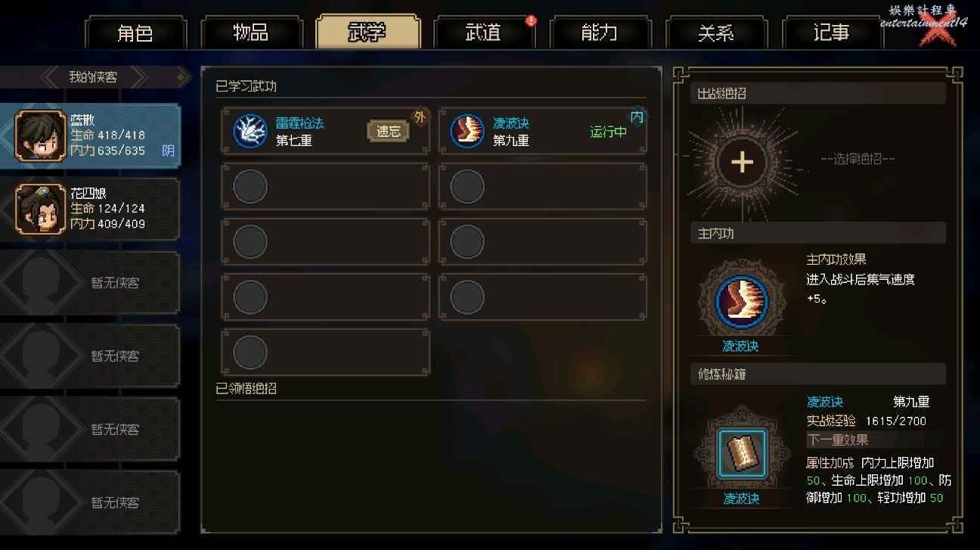Viewport: 980px width, 550px height.
Task: Select the first 暂无侠客 empty slot
Action: (x=90, y=283)
